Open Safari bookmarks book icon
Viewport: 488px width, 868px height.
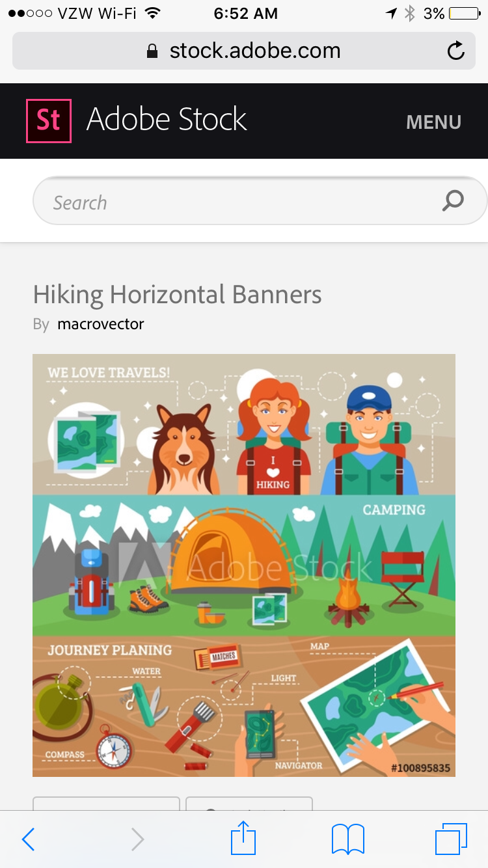348,839
